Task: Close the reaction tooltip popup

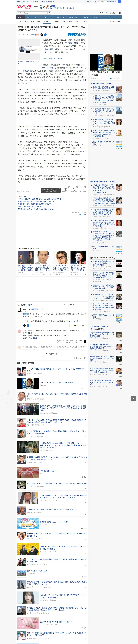Action: [60, 189]
